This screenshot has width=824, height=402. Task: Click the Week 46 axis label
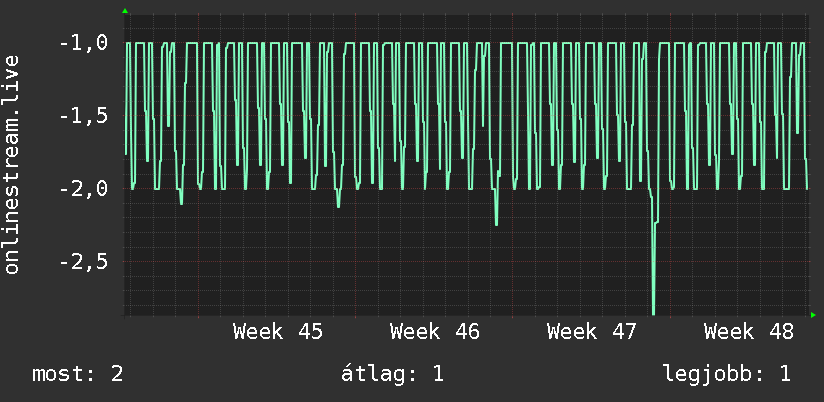point(435,332)
